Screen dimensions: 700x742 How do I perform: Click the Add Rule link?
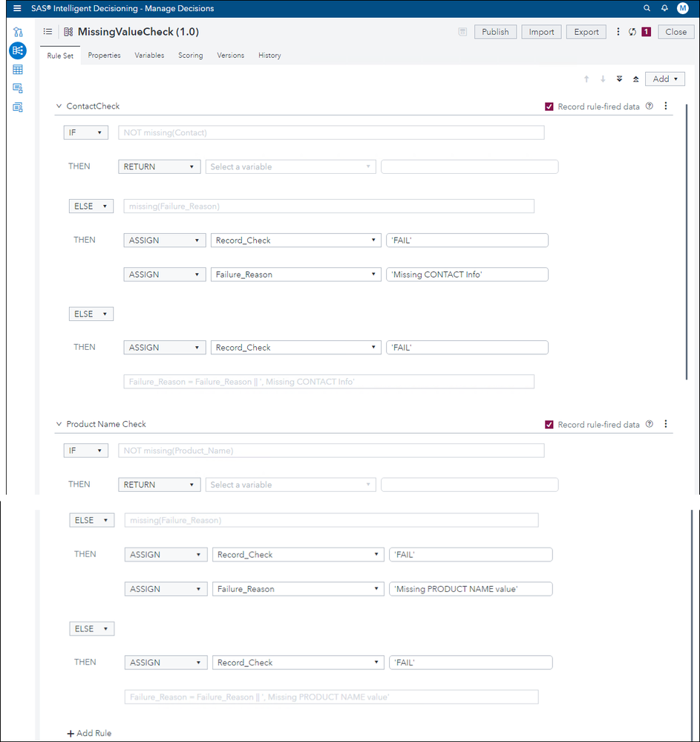pos(90,733)
